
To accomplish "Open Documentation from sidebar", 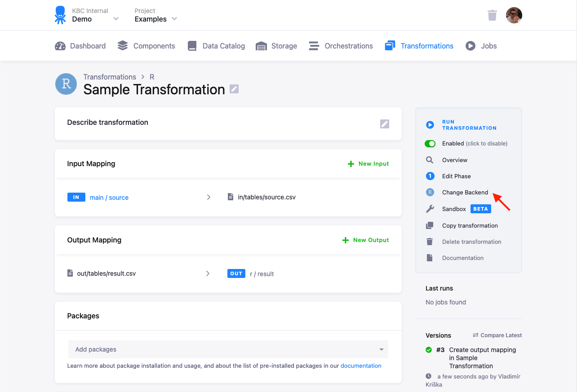I will coord(463,258).
